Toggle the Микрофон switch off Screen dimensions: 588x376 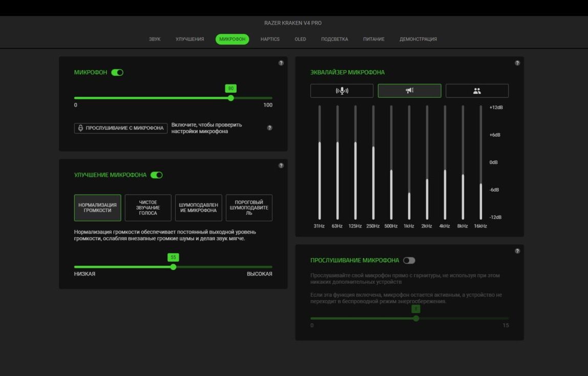(117, 72)
